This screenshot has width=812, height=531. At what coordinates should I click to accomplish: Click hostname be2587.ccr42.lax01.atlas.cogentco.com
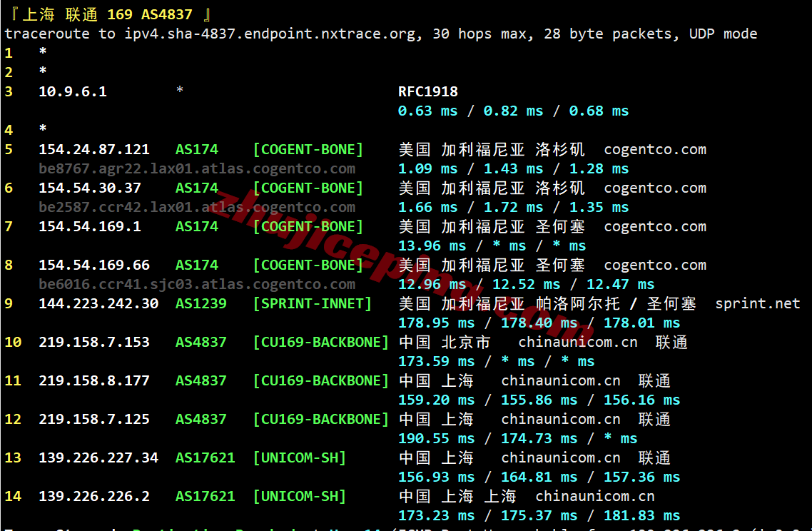(197, 207)
